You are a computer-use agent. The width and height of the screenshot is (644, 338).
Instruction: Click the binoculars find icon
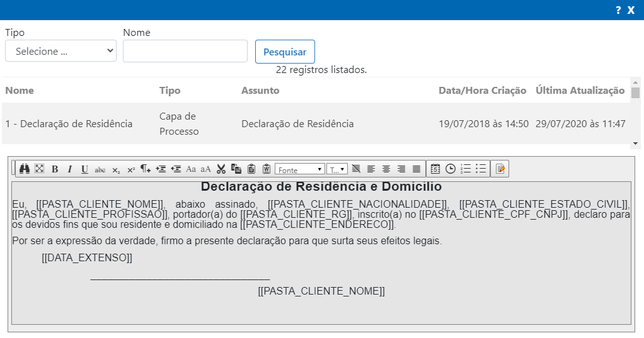[25, 169]
